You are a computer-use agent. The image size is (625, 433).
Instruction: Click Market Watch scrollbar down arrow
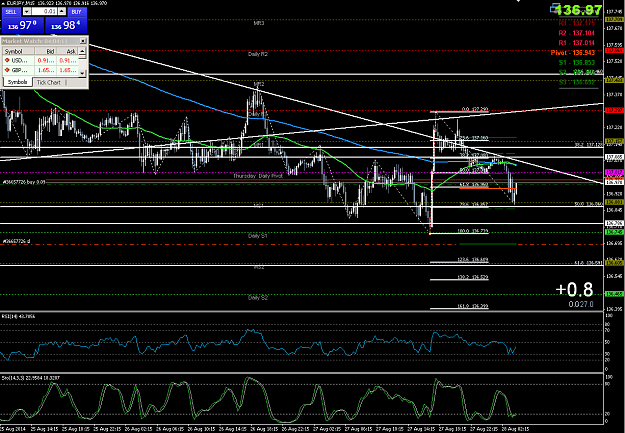point(82,73)
